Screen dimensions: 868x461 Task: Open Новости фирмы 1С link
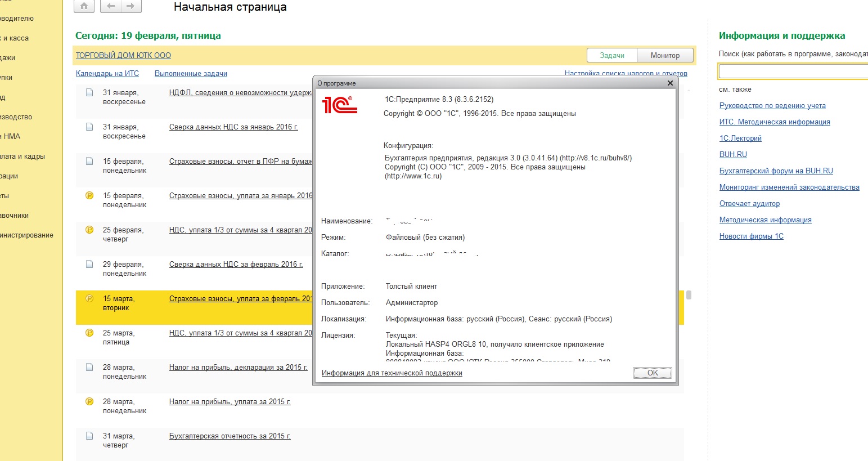point(752,236)
